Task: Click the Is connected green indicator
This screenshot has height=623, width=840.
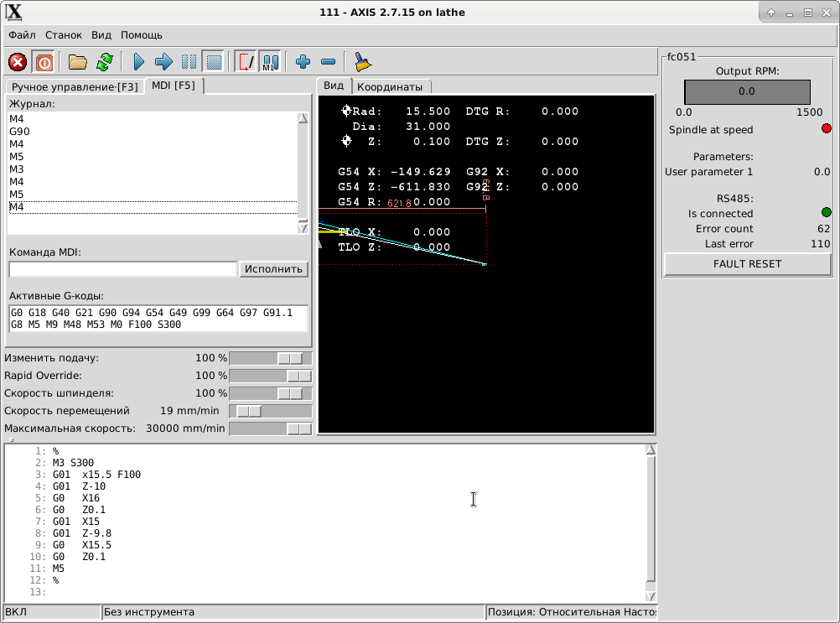Action: coord(826,213)
